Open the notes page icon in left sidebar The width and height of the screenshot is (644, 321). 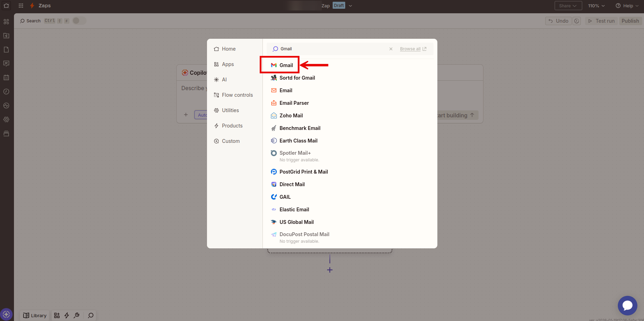[6, 50]
